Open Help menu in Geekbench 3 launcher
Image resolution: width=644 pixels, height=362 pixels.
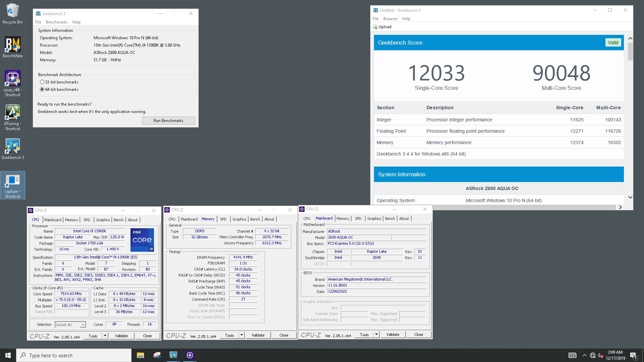[x=76, y=22]
